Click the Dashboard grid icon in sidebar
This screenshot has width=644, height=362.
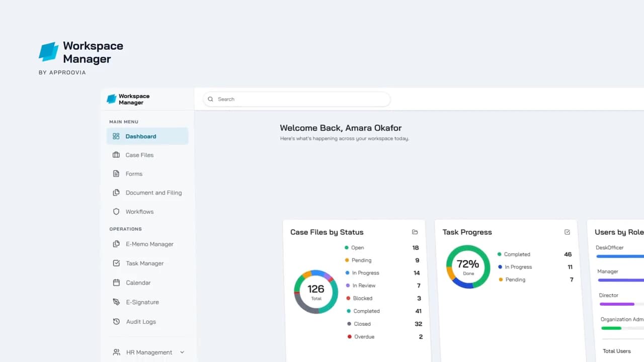pyautogui.click(x=116, y=136)
